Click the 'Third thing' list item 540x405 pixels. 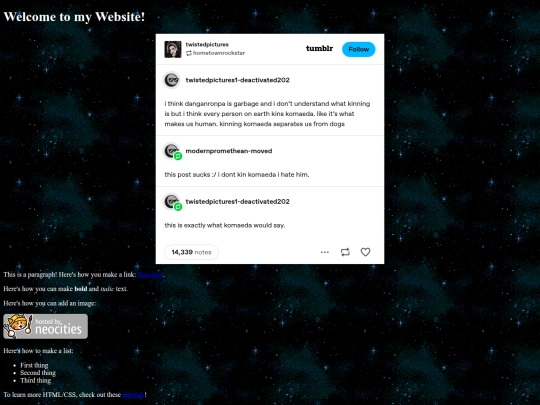pos(35,380)
